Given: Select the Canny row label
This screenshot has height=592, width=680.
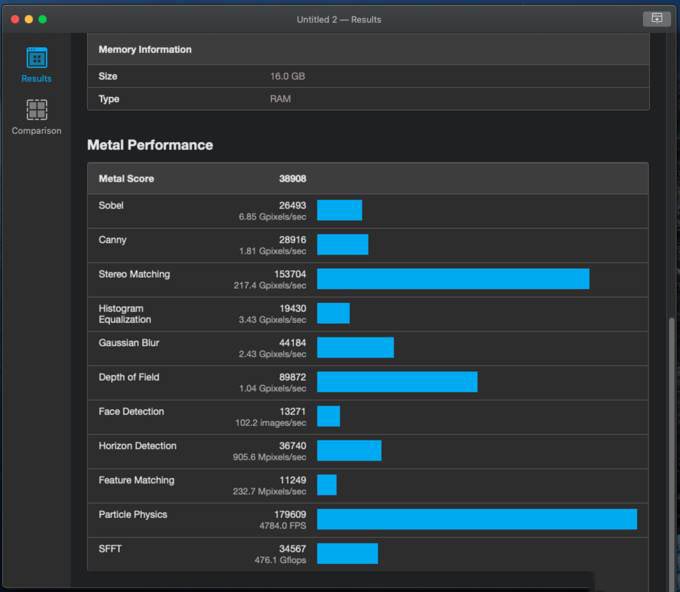Looking at the screenshot, I should tap(112, 240).
